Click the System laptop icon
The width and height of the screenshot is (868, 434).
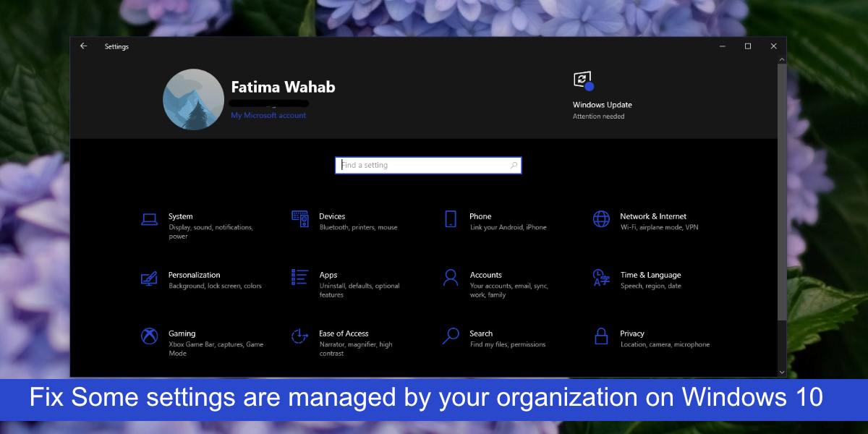pyautogui.click(x=150, y=219)
